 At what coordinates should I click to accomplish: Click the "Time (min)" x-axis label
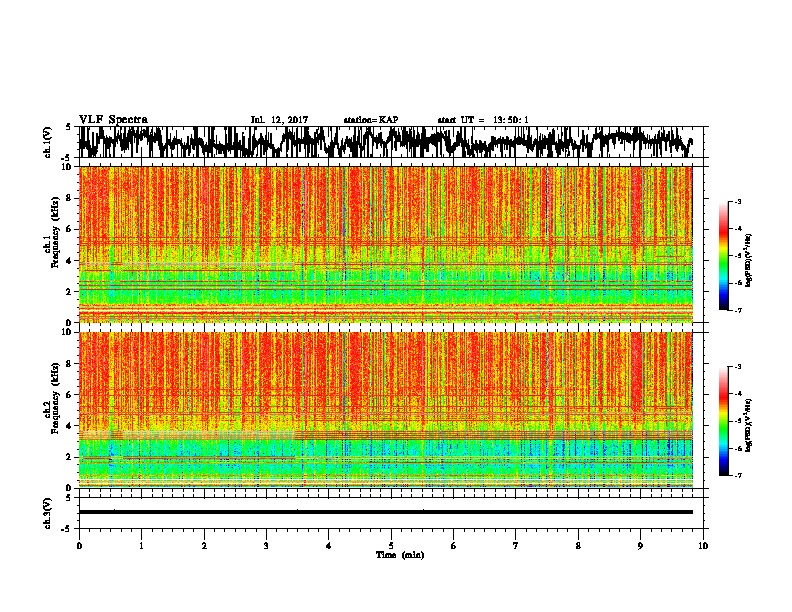400,555
